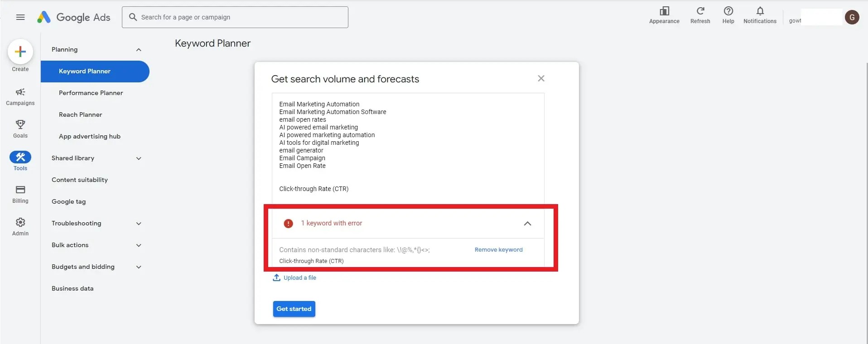Click the 'email open rates' keyword line
Viewport: 868px width, 344px height.
pyautogui.click(x=303, y=119)
